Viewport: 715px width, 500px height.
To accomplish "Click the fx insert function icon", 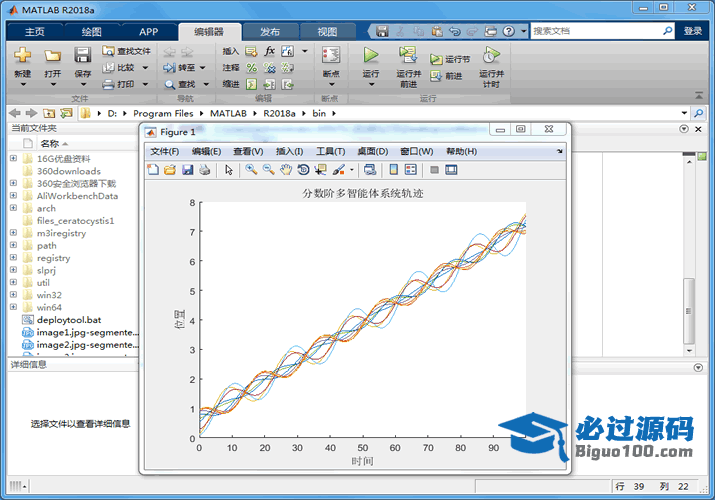I will pyautogui.click(x=269, y=51).
